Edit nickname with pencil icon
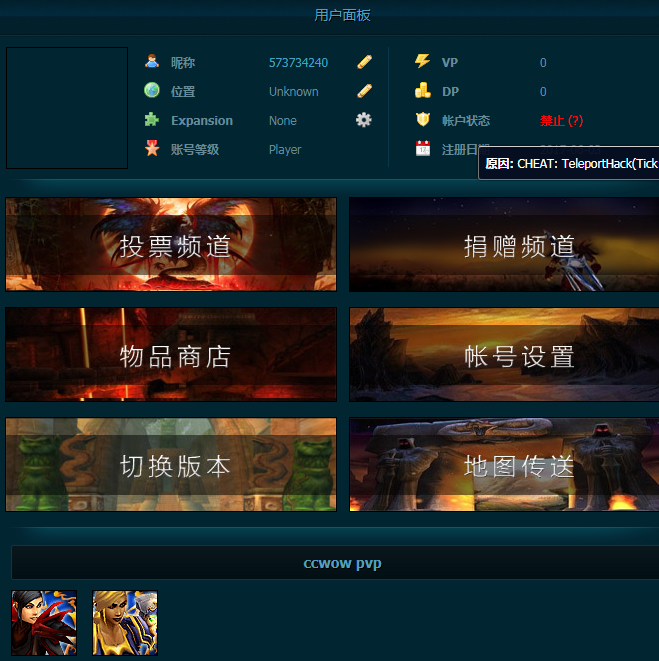 tap(364, 62)
